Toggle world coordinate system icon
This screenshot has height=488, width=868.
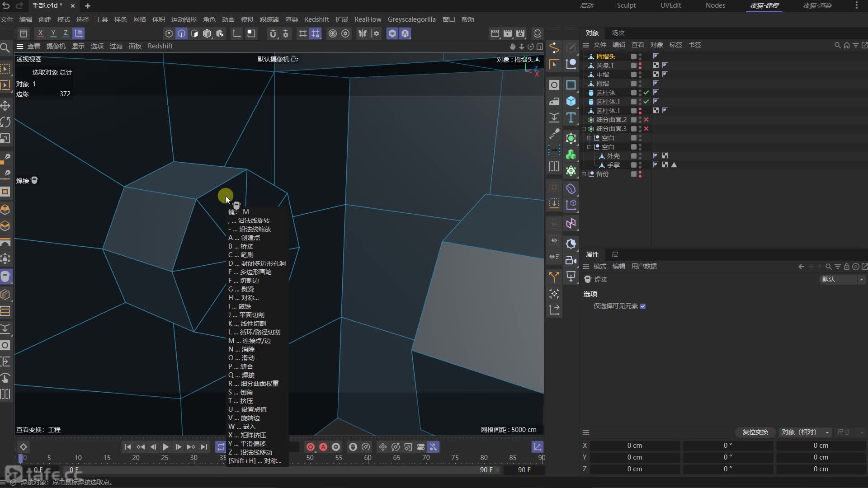pos(79,33)
